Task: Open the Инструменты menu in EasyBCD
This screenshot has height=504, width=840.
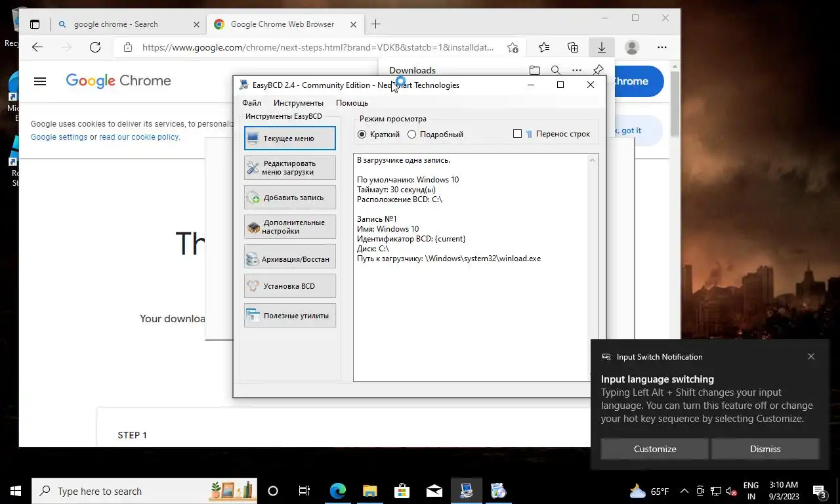Action: pos(299,103)
